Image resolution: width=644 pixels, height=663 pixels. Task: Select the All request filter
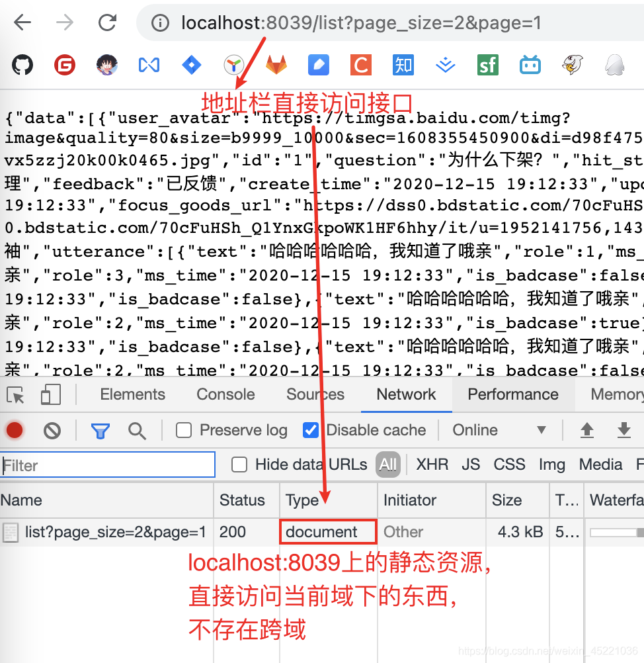click(x=388, y=464)
